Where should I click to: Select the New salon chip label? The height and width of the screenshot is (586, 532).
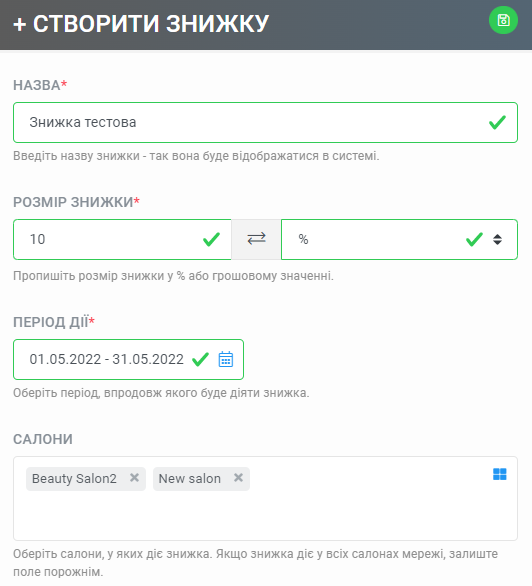click(x=189, y=478)
